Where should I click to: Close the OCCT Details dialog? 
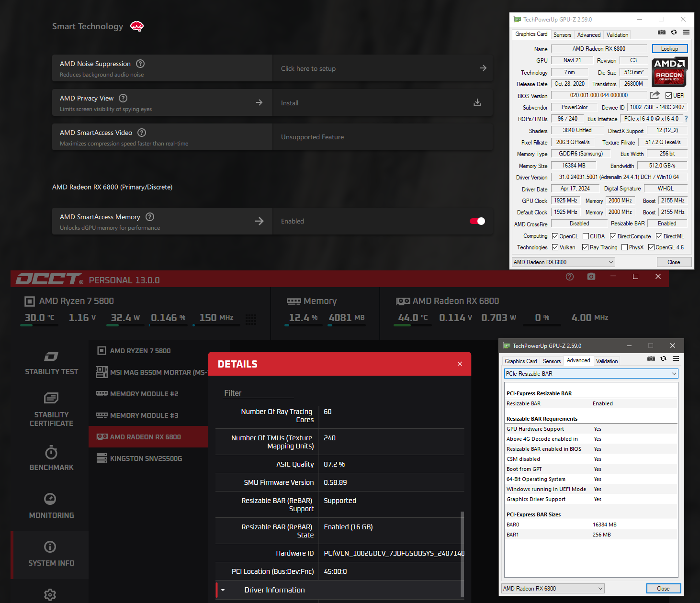[x=460, y=364]
